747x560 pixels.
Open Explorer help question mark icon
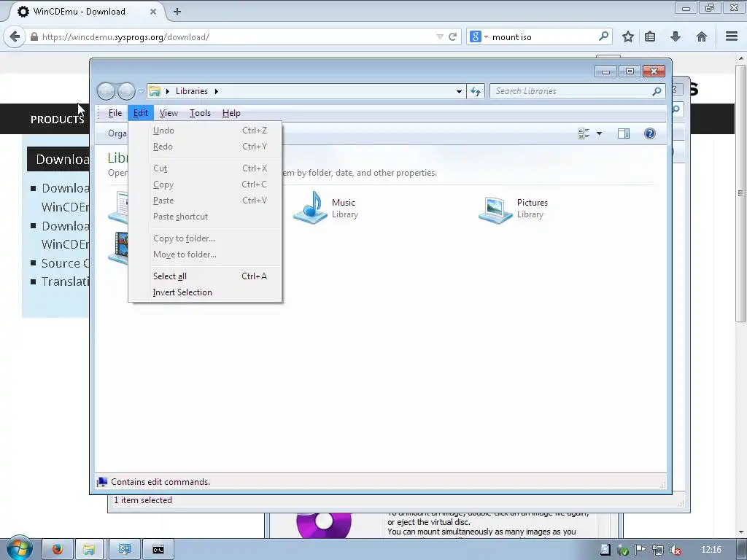650,133
